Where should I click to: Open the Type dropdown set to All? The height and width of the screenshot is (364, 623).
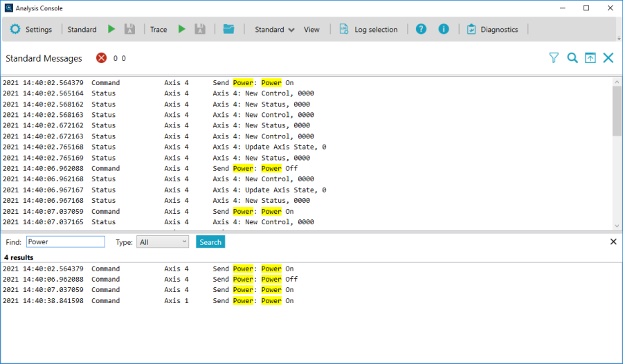point(163,242)
